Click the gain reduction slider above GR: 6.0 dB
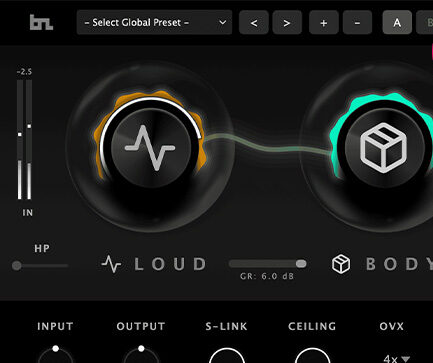This screenshot has width=433, height=363. tap(268, 264)
